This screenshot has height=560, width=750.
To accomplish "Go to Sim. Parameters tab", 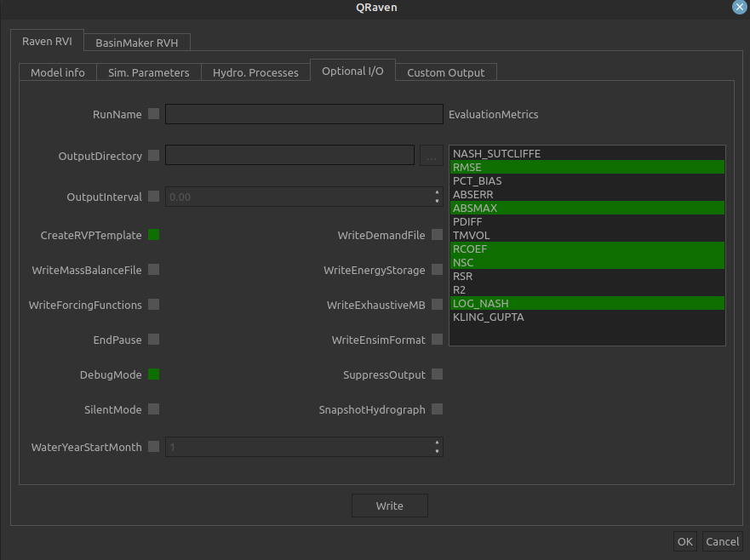I will [x=149, y=72].
